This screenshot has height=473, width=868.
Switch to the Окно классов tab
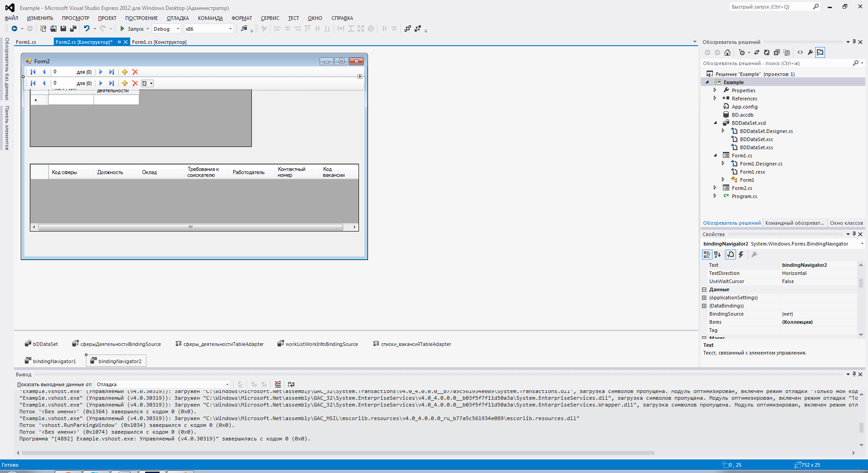846,223
